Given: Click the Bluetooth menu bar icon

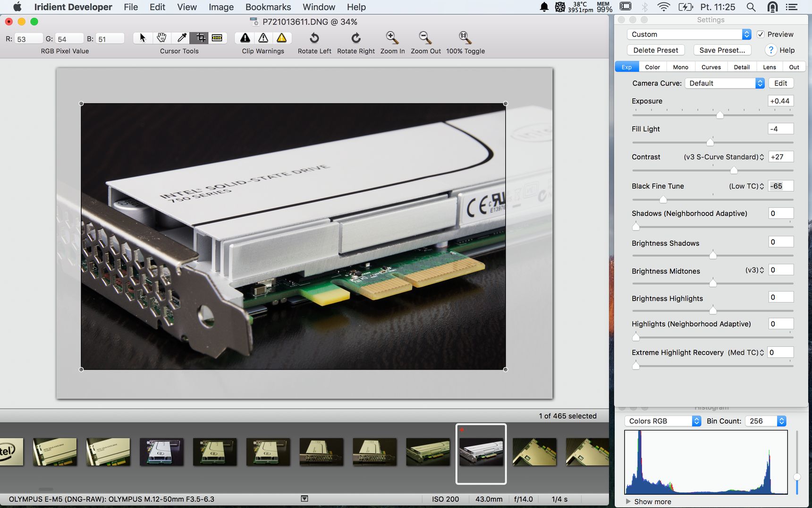Looking at the screenshot, I should pos(645,7).
